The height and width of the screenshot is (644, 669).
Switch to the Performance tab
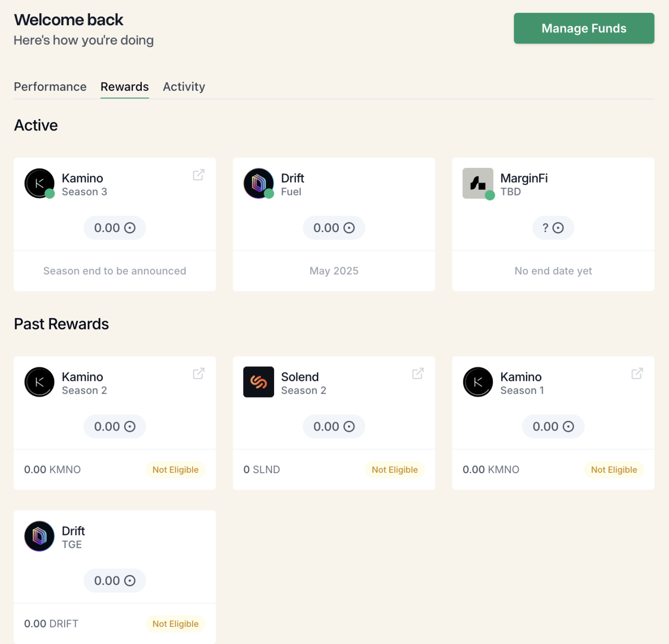50,87
